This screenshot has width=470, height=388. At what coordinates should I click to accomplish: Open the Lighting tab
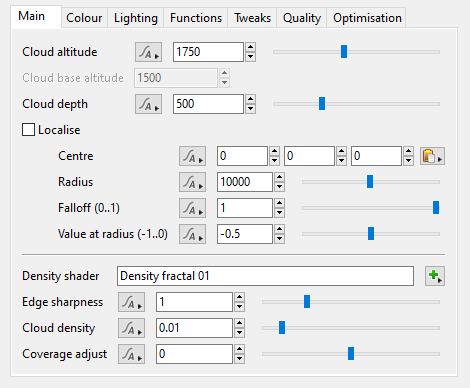click(136, 18)
